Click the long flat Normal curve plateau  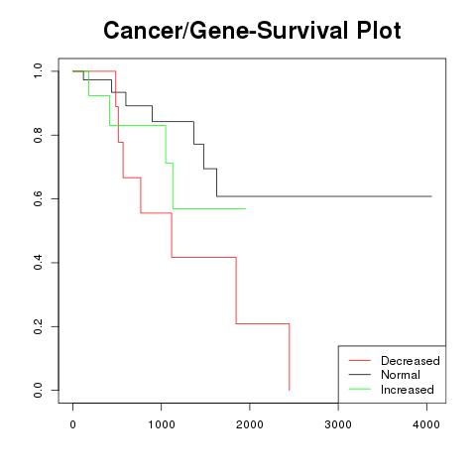click(x=324, y=196)
